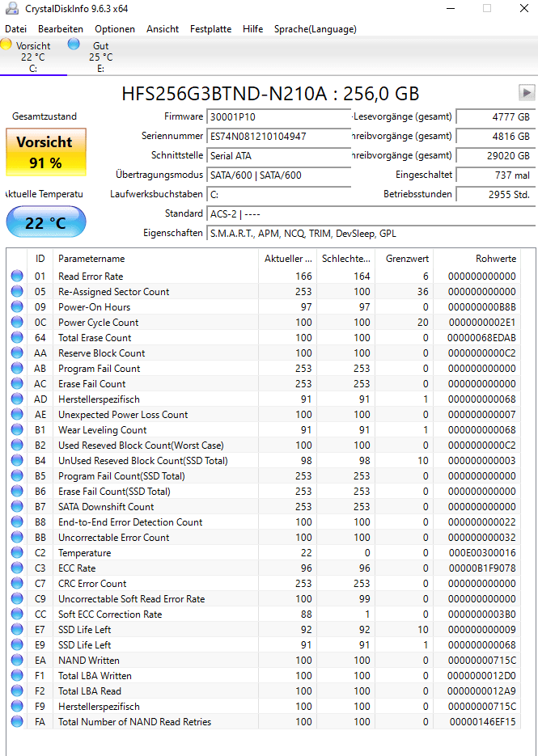Select the Herstellerspezifisch row with ID F9

point(264,707)
